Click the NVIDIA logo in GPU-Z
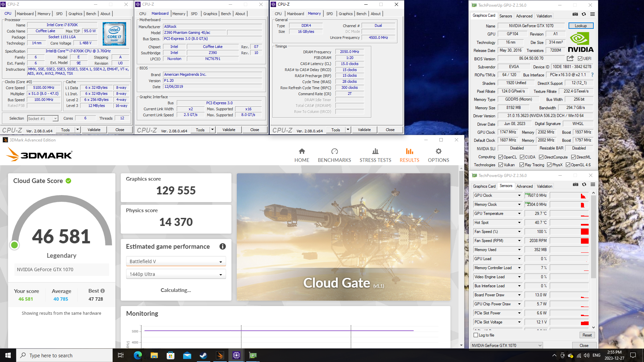The image size is (644, 362). point(581,43)
